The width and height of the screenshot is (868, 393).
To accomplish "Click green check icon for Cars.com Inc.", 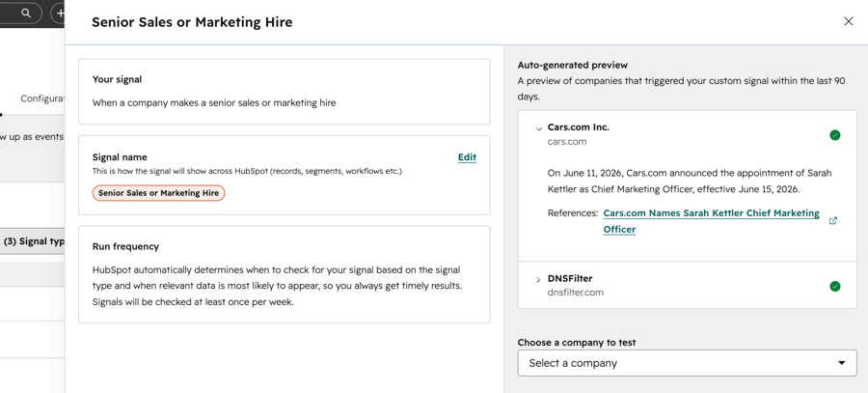I will (x=835, y=134).
